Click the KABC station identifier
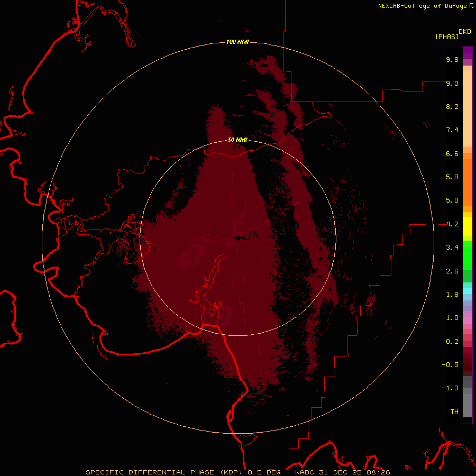 (x=305, y=472)
